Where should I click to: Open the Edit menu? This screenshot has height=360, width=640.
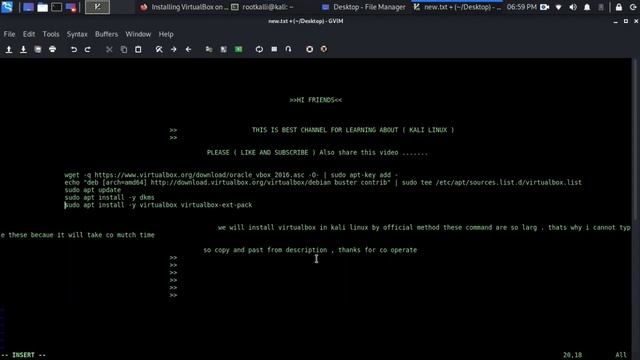point(29,34)
